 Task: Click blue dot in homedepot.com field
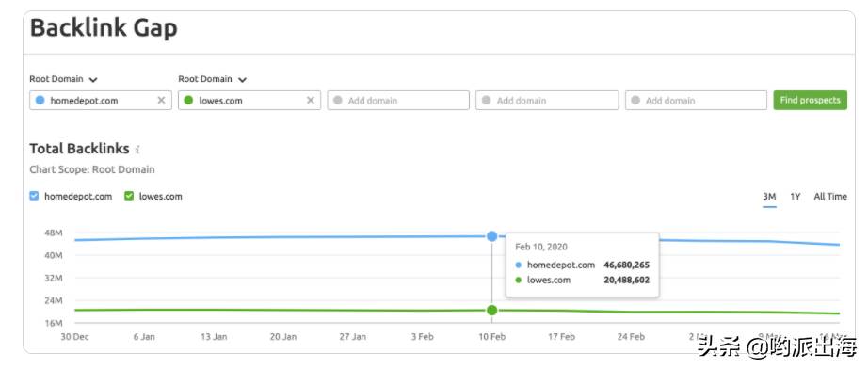click(40, 100)
